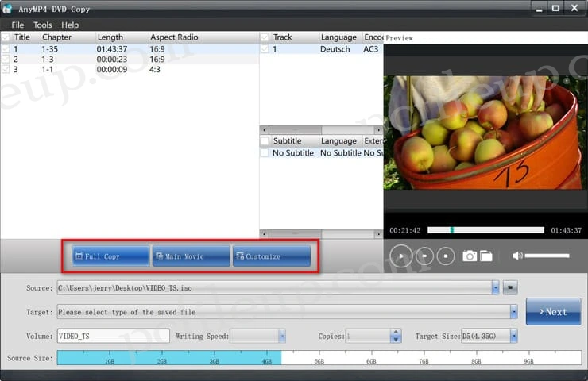
Task: Stop the preview playback
Action: (447, 256)
